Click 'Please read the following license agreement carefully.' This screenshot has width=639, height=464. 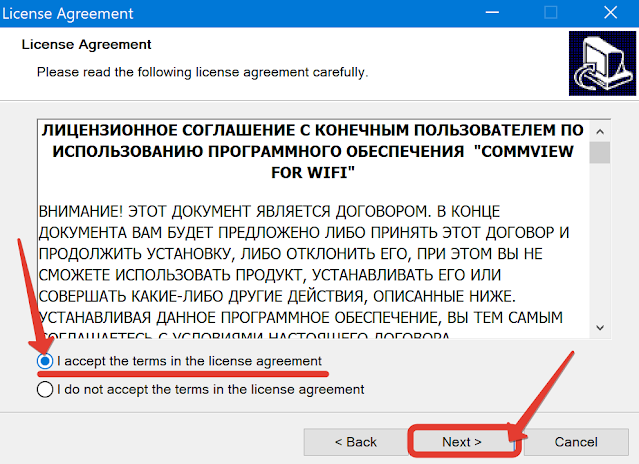(203, 73)
